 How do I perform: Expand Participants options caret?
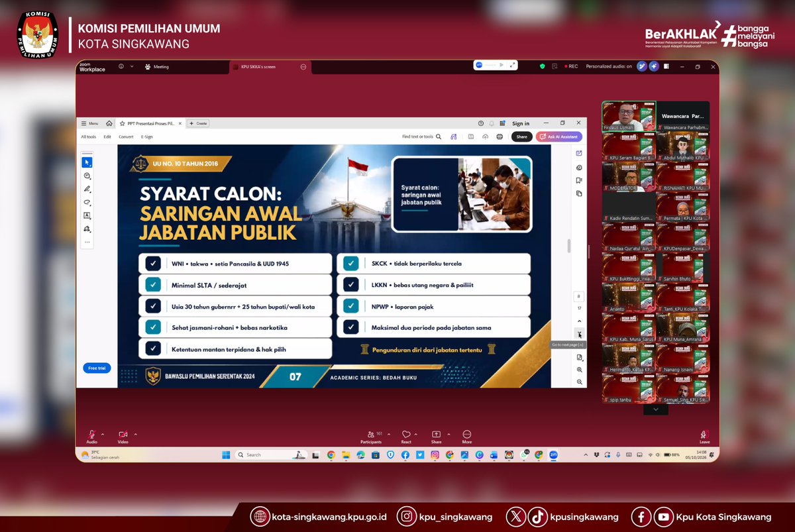tap(389, 434)
